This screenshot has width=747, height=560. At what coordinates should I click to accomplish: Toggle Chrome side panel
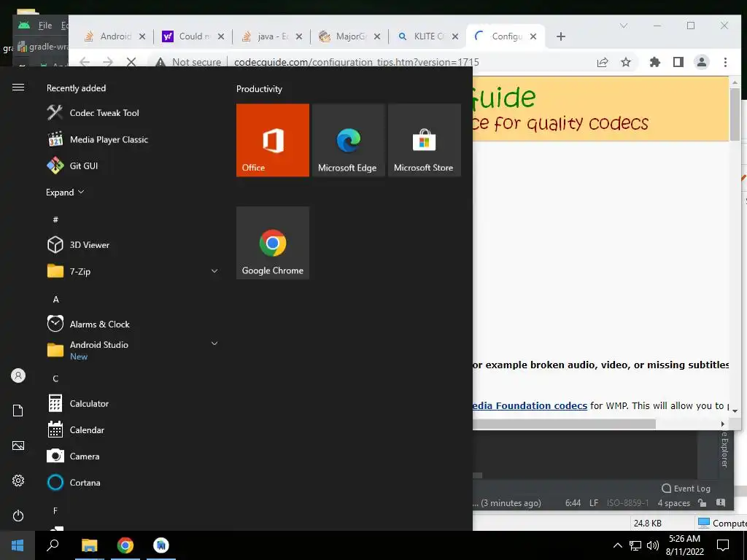(x=678, y=62)
